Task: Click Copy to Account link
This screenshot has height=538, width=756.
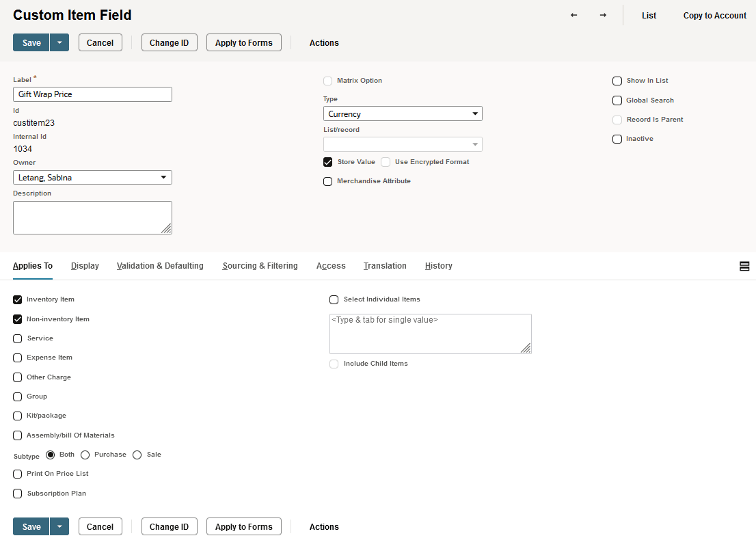Action: click(x=714, y=16)
